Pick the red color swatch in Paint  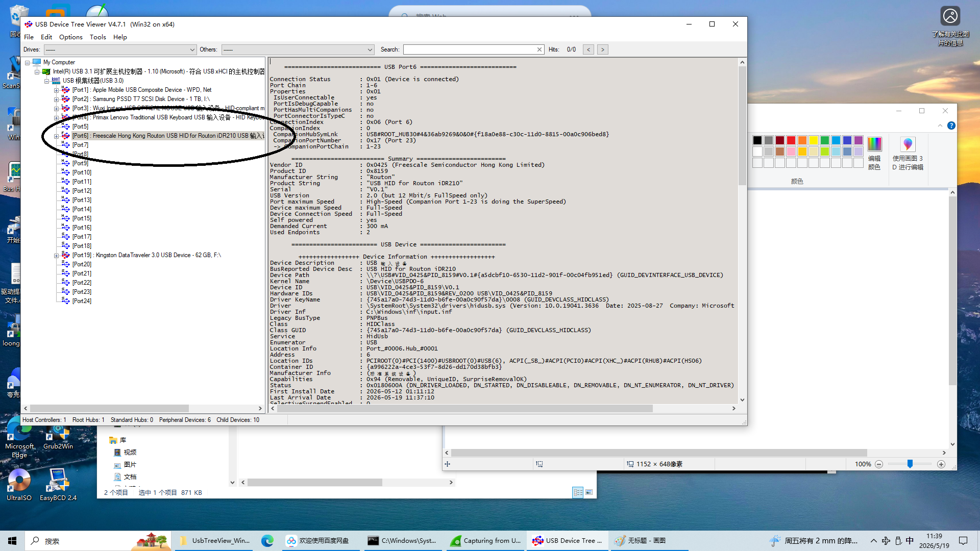[x=791, y=140]
